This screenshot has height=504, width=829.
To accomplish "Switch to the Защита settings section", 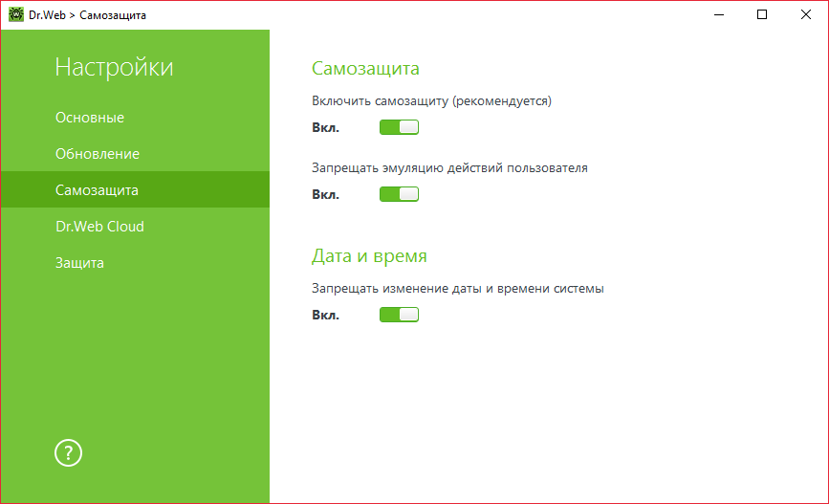I will tap(135, 263).
